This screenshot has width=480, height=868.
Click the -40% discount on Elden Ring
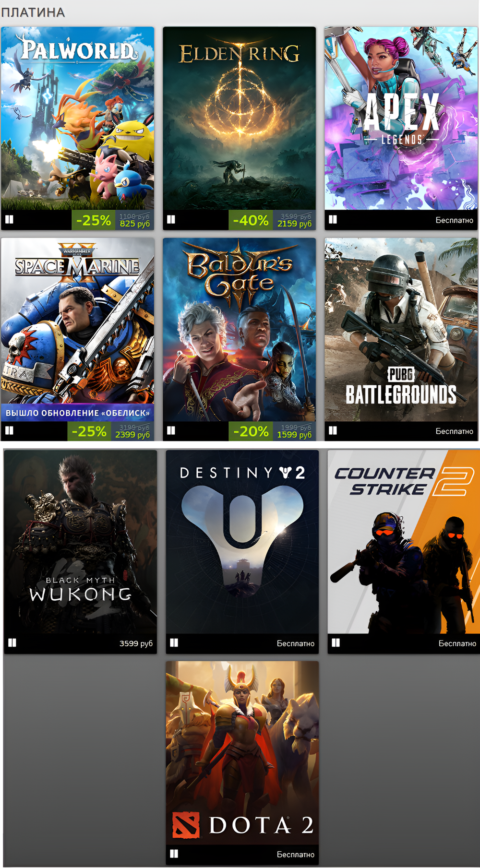(251, 220)
